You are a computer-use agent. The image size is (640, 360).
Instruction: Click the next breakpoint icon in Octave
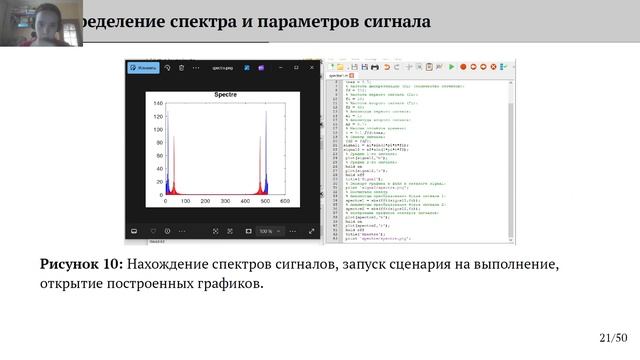tap(483, 67)
